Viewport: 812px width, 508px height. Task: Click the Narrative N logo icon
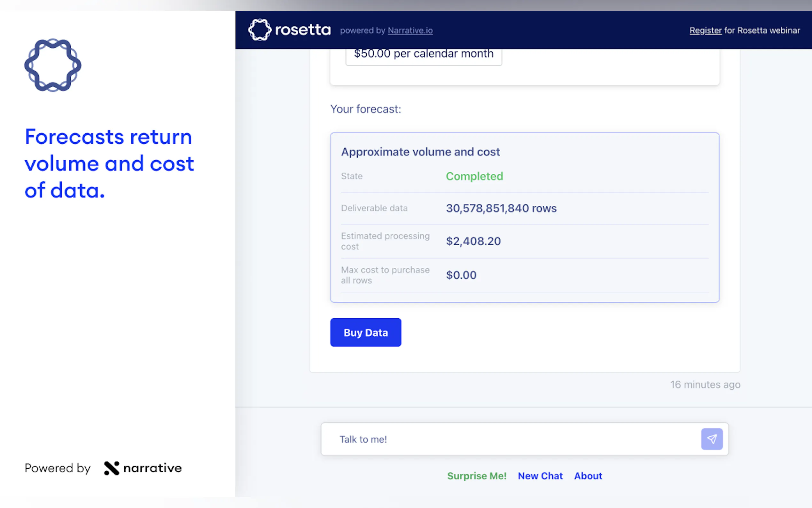(112, 468)
